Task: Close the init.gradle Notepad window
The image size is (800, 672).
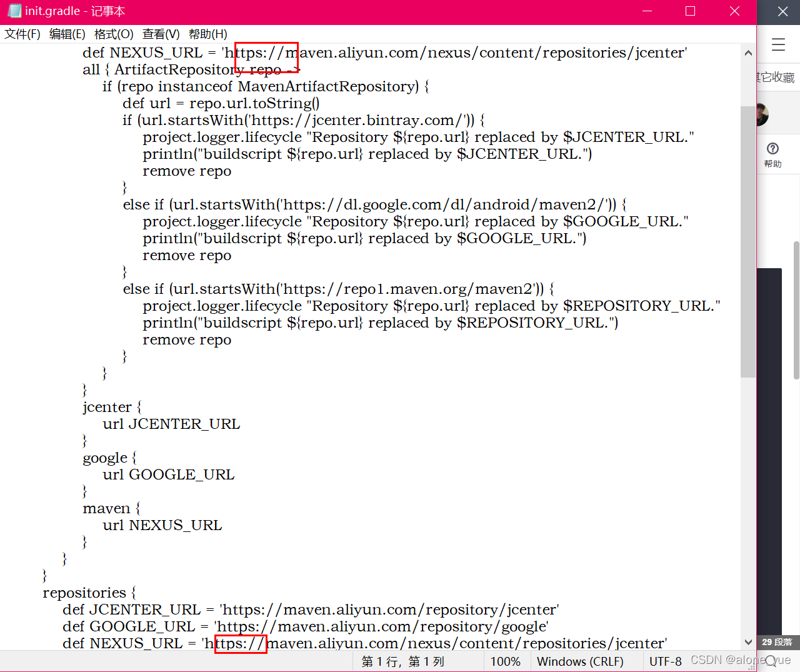Action: (x=734, y=11)
